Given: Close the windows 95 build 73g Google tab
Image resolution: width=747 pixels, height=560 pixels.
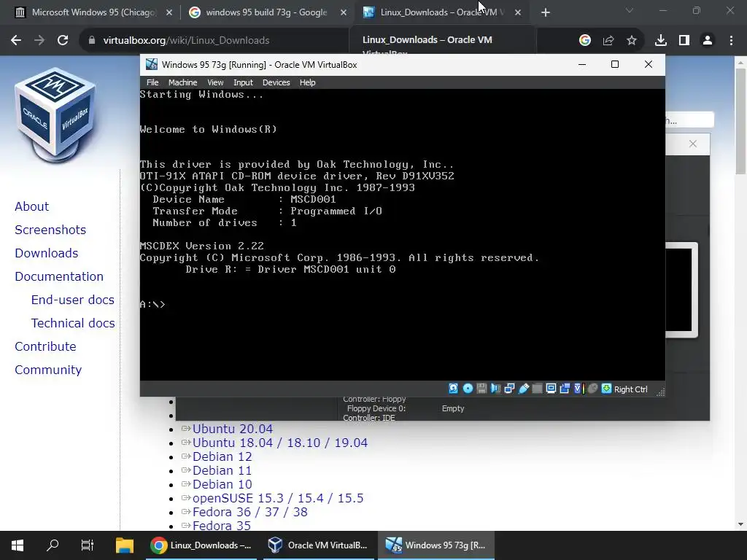Looking at the screenshot, I should tap(343, 12).
